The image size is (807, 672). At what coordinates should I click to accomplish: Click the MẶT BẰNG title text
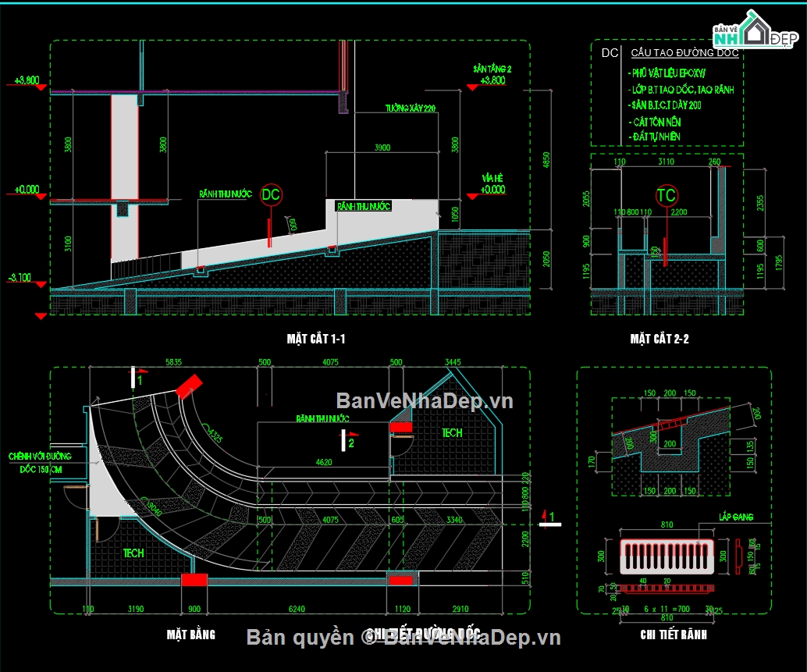(190, 634)
